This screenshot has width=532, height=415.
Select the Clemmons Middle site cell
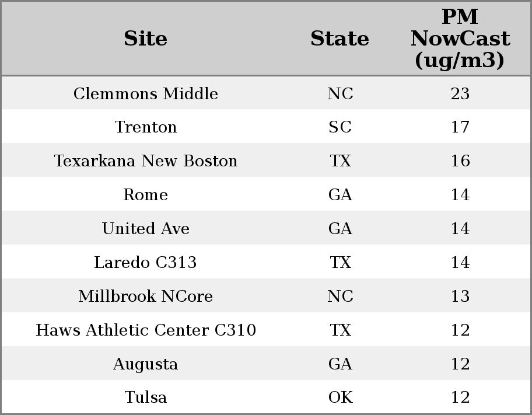pyautogui.click(x=146, y=93)
